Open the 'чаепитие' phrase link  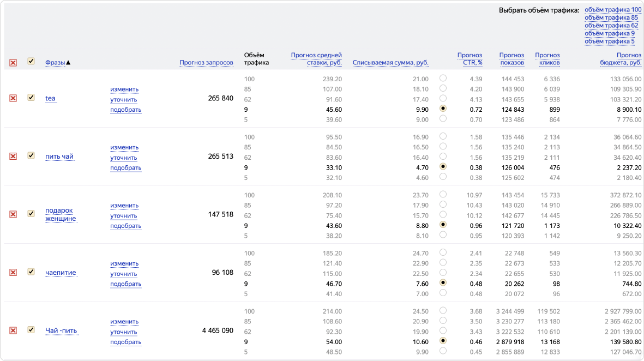(x=61, y=273)
